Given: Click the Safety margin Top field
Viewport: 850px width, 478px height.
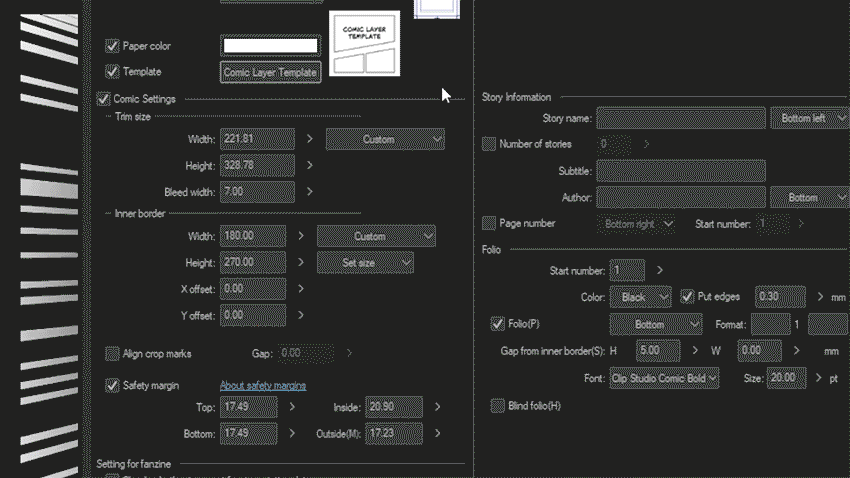Looking at the screenshot, I should coord(249,406).
